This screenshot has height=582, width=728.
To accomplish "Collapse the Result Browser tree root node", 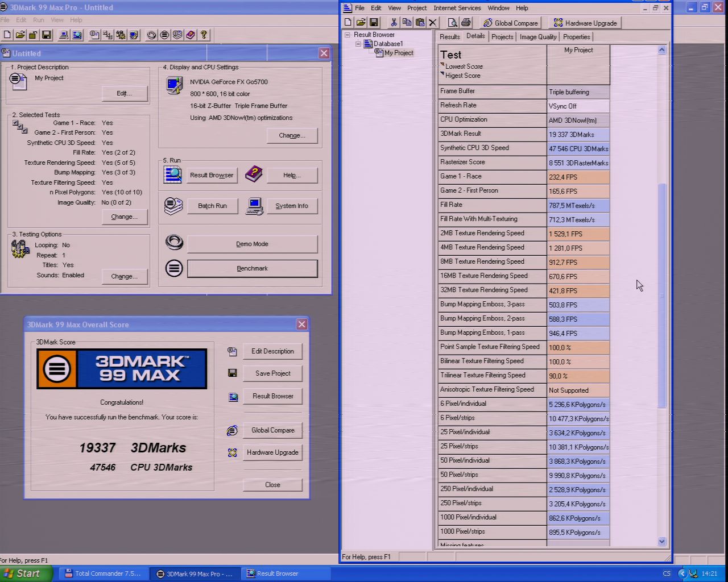I will pyautogui.click(x=348, y=35).
